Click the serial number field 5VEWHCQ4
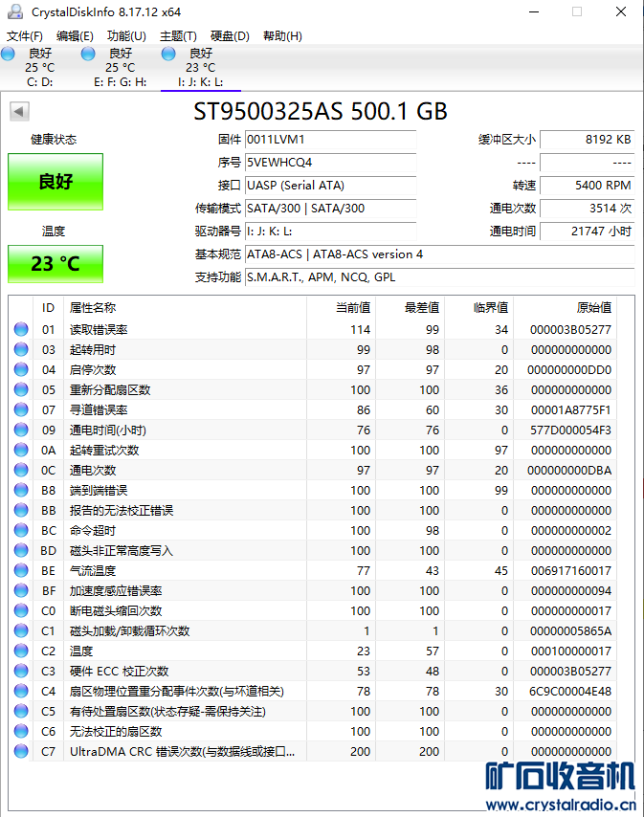The width and height of the screenshot is (644, 817). (x=330, y=163)
